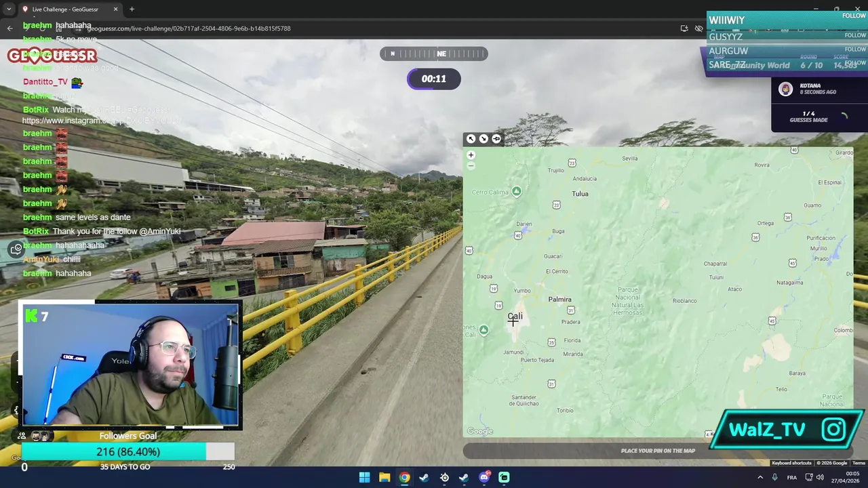
Task: Place pin on Puerto Tejada label
Action: click(x=537, y=360)
